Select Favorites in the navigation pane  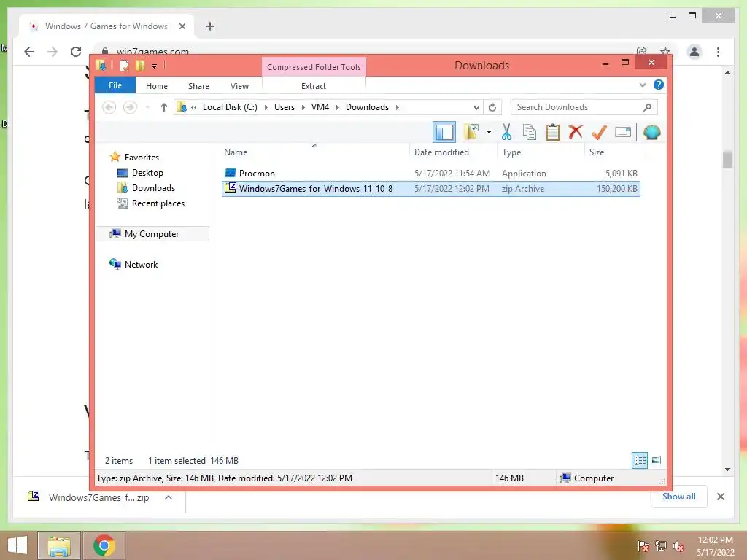tap(142, 157)
